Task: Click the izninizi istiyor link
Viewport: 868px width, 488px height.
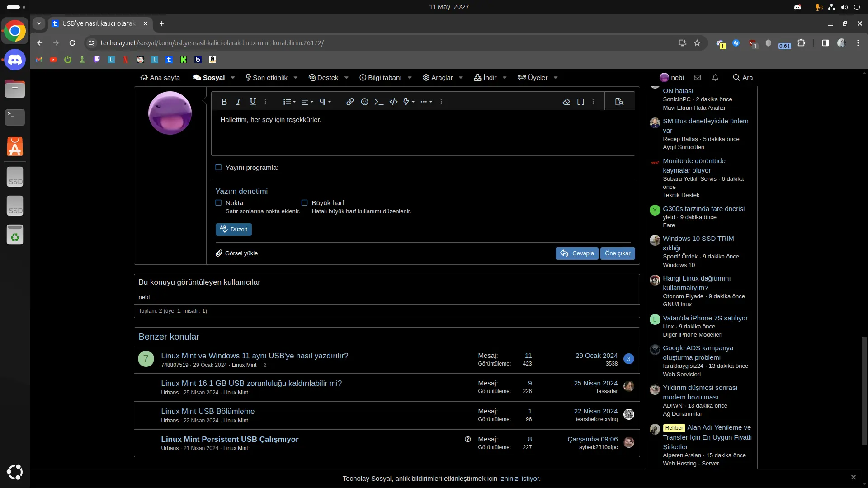Action: pos(519,479)
